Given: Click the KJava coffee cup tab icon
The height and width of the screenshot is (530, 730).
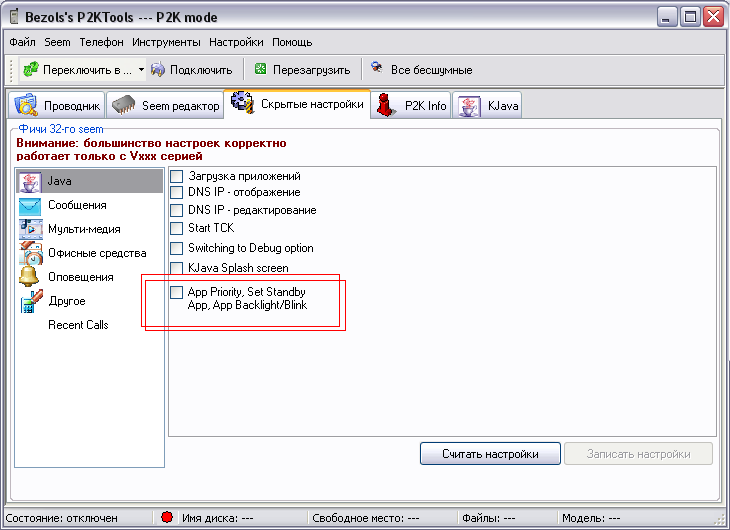Looking at the screenshot, I should click(469, 106).
